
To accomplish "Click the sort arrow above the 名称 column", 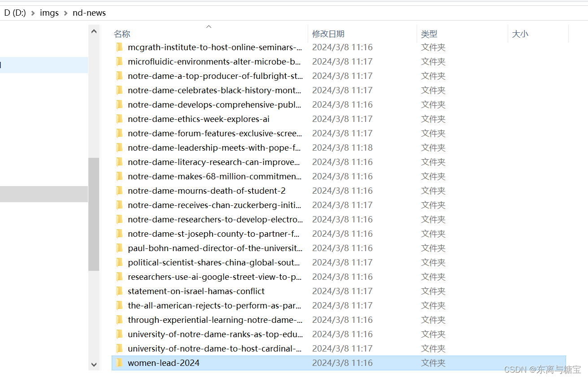I will [x=209, y=27].
